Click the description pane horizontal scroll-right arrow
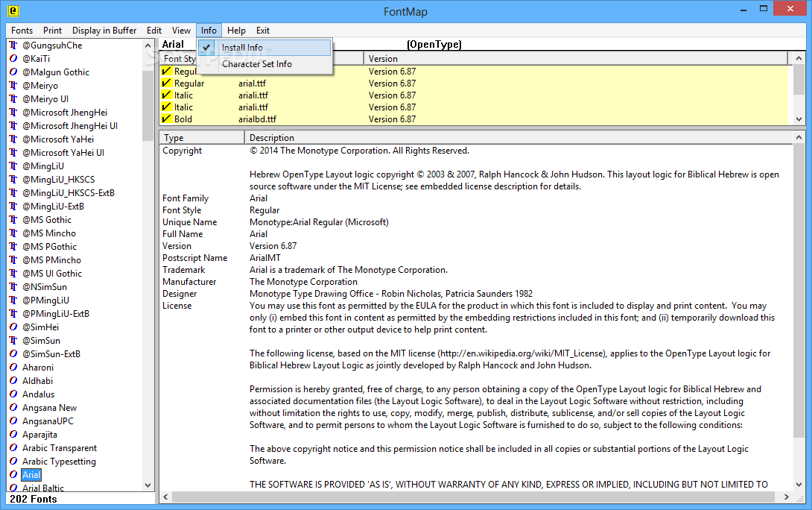The height and width of the screenshot is (510, 812). (787, 497)
